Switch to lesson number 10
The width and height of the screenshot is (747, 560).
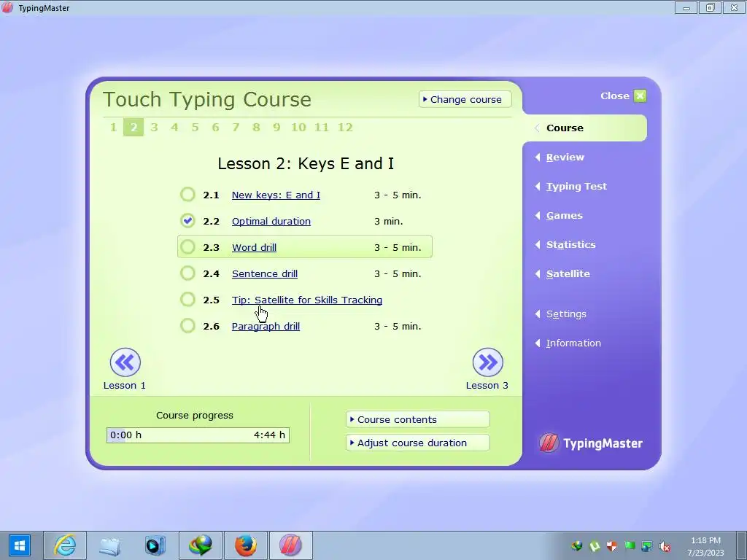pyautogui.click(x=298, y=127)
